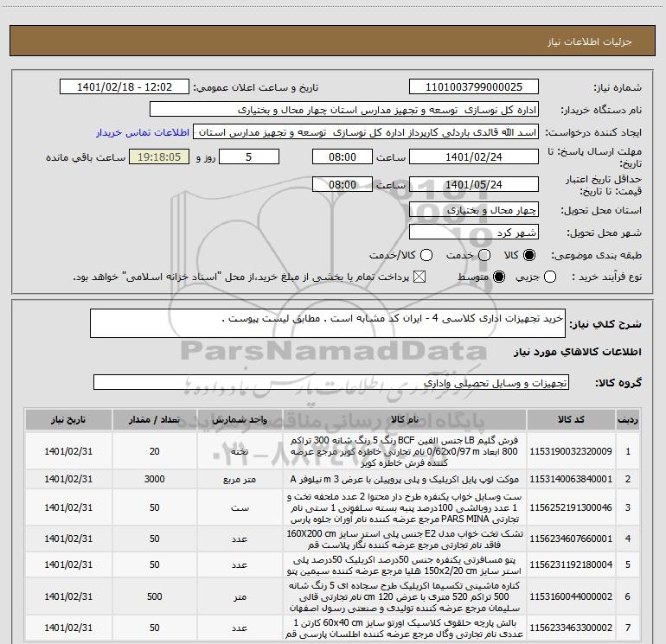The height and width of the screenshot is (644, 666).
Task: Click the response deadline hour 08:00 field
Action: 343,156
